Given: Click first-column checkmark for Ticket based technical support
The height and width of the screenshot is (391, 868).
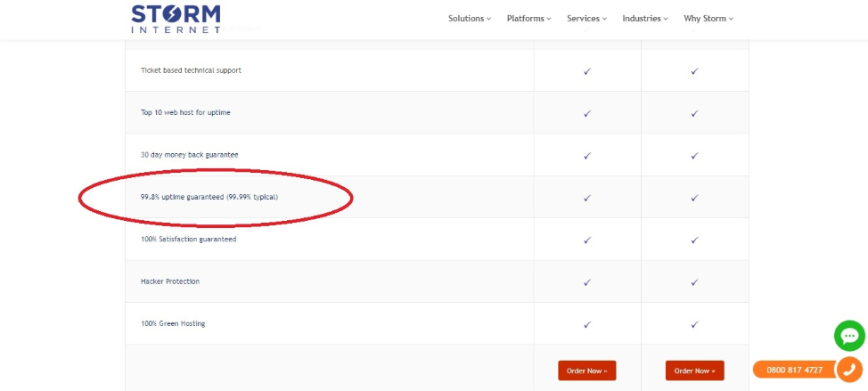Looking at the screenshot, I should pyautogui.click(x=586, y=71).
